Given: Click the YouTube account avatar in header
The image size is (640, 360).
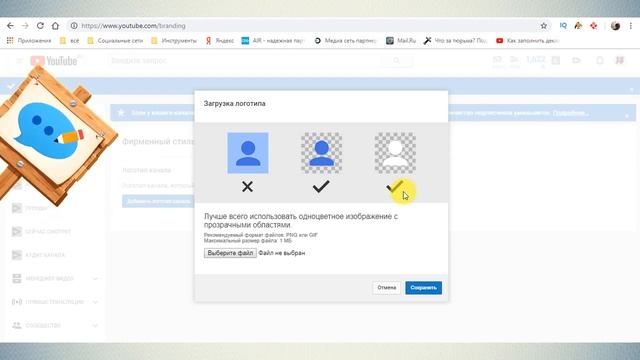Looking at the screenshot, I should pos(620,60).
